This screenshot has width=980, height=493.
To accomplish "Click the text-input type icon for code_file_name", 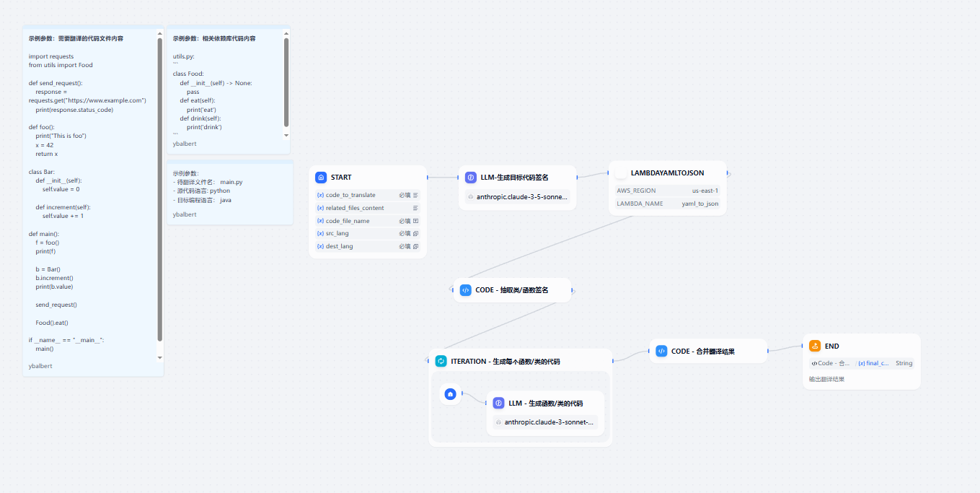I will point(415,221).
